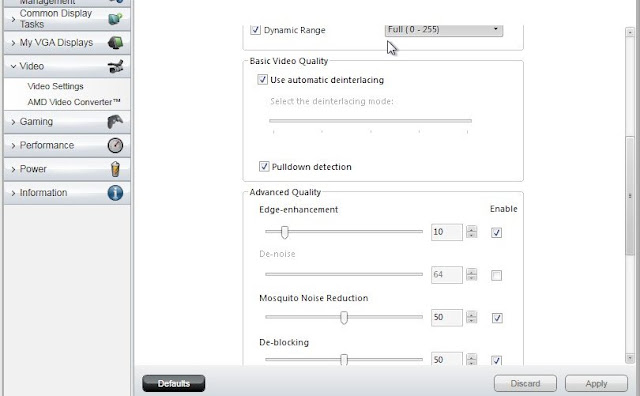Image resolution: width=640 pixels, height=396 pixels.
Task: Uncheck Use automatic deinterlacing
Action: pyautogui.click(x=262, y=79)
